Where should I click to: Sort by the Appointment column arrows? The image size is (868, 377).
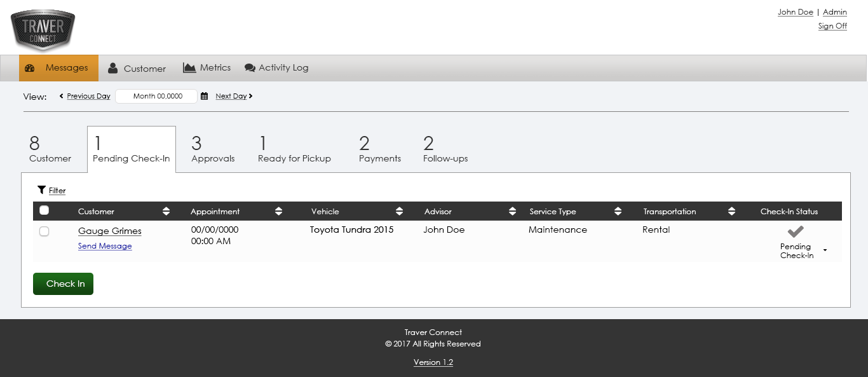point(278,211)
